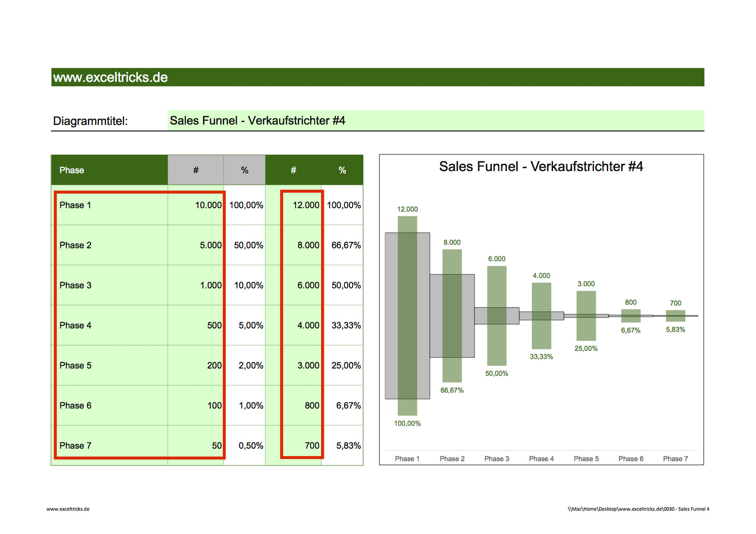The image size is (756, 534).
Task: Select the 25,00% label below Phase 5 bar
Action: (x=585, y=348)
